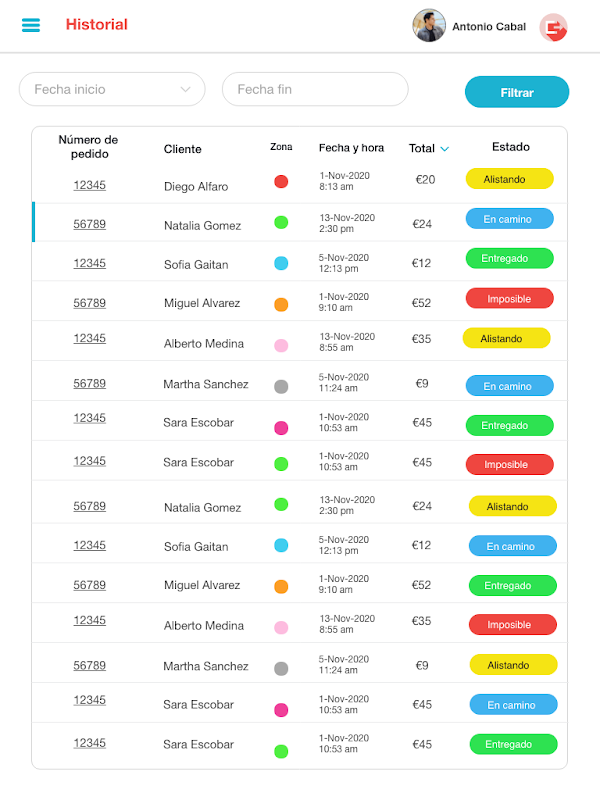Click the red logout icon
600x800 pixels.
(553, 27)
